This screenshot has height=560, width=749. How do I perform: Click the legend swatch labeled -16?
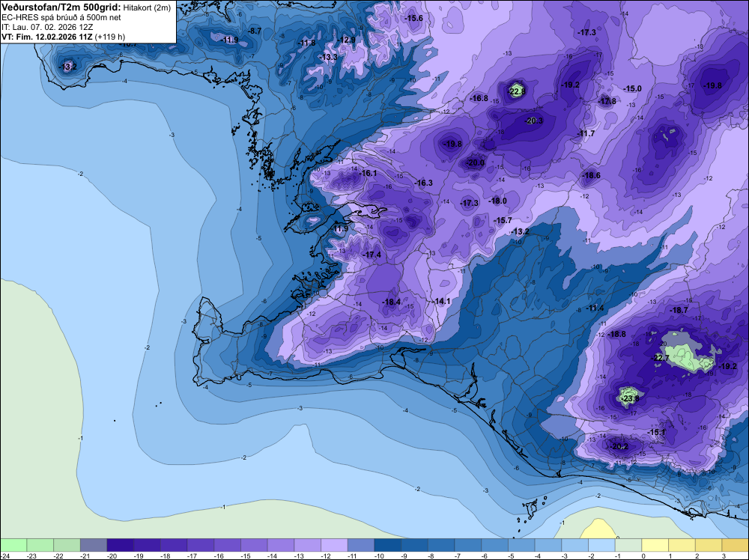[x=228, y=545]
